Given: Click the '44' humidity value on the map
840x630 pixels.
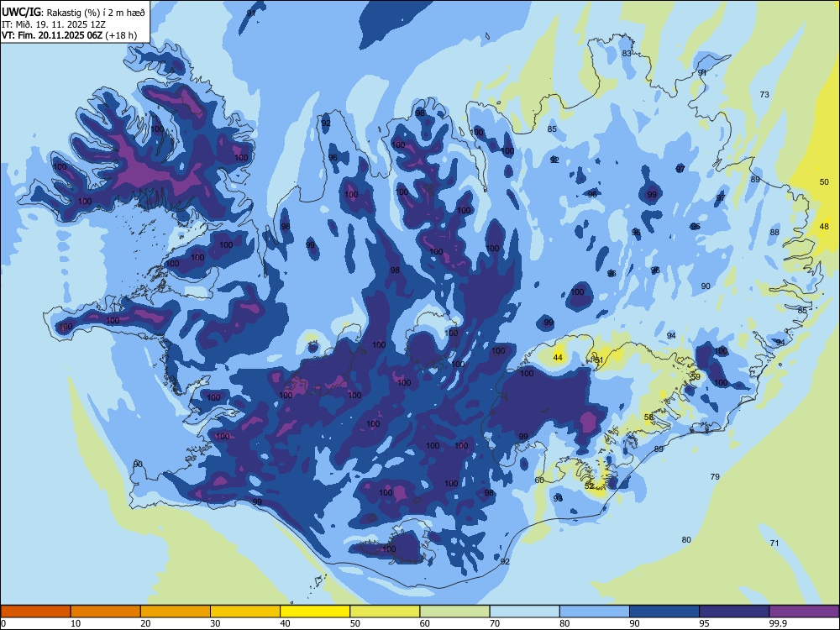Looking at the screenshot, I should click(x=558, y=357).
